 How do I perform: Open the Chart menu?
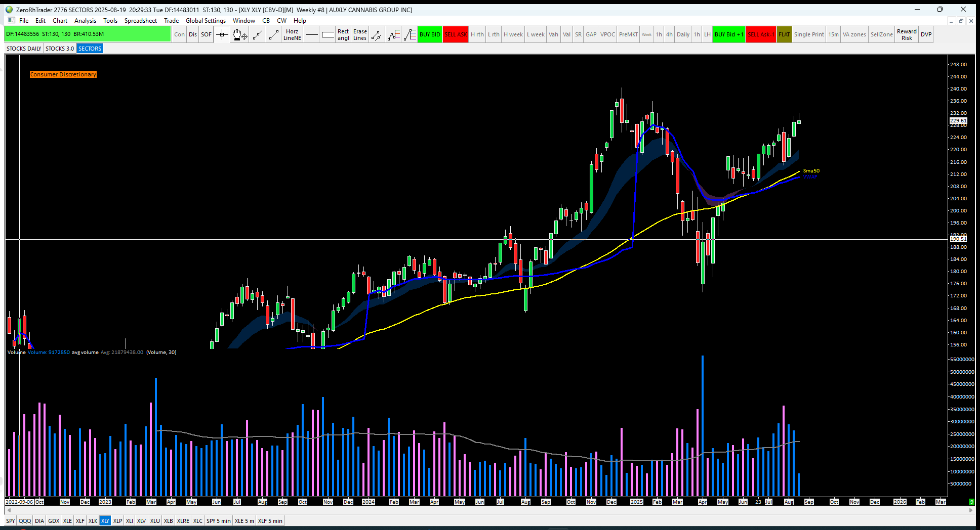[60, 21]
